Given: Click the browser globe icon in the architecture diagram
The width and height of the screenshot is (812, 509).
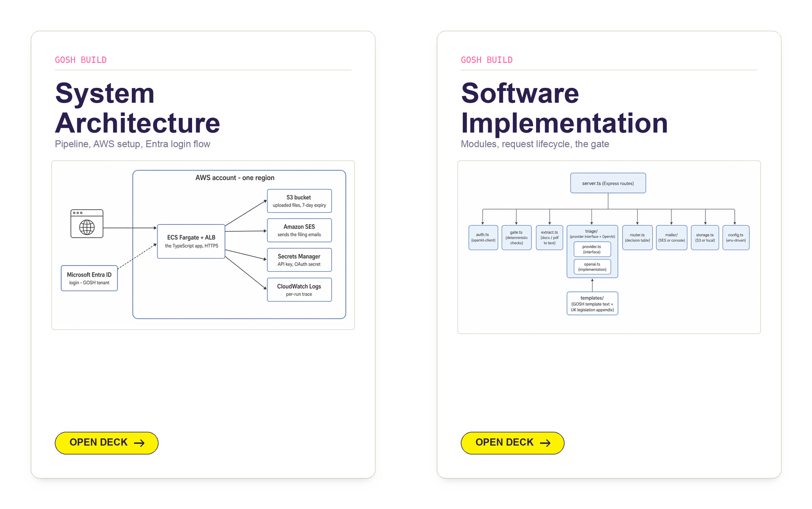Looking at the screenshot, I should [87, 224].
